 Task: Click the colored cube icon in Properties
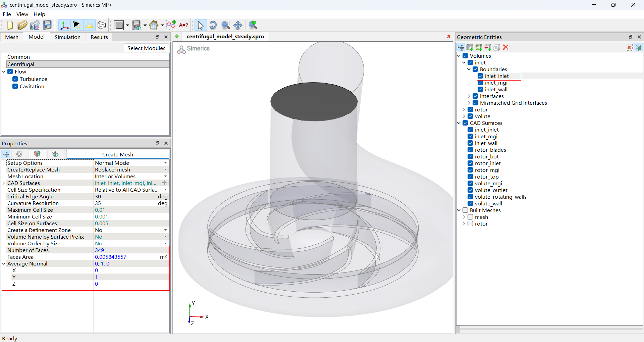point(37,154)
